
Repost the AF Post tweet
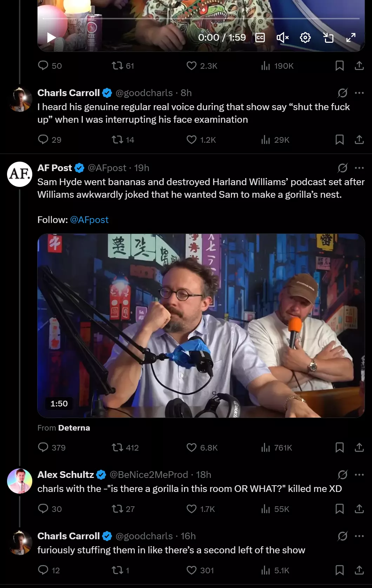(x=125, y=447)
